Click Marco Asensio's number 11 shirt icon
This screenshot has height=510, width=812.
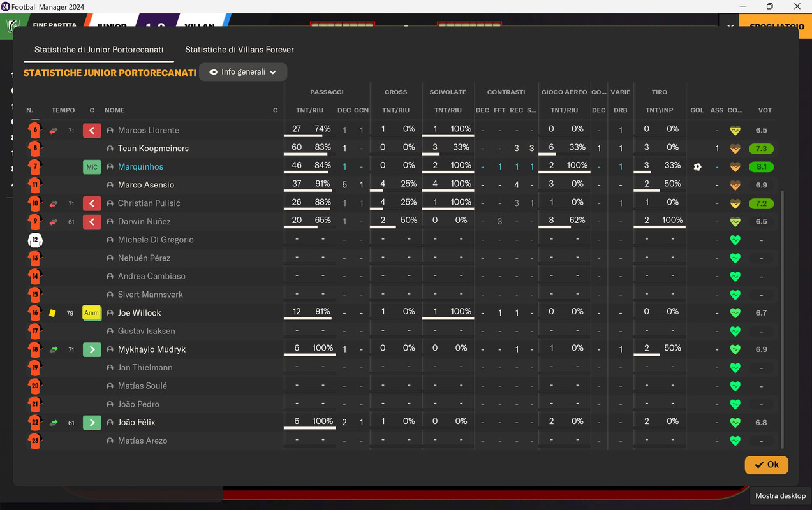pos(34,185)
